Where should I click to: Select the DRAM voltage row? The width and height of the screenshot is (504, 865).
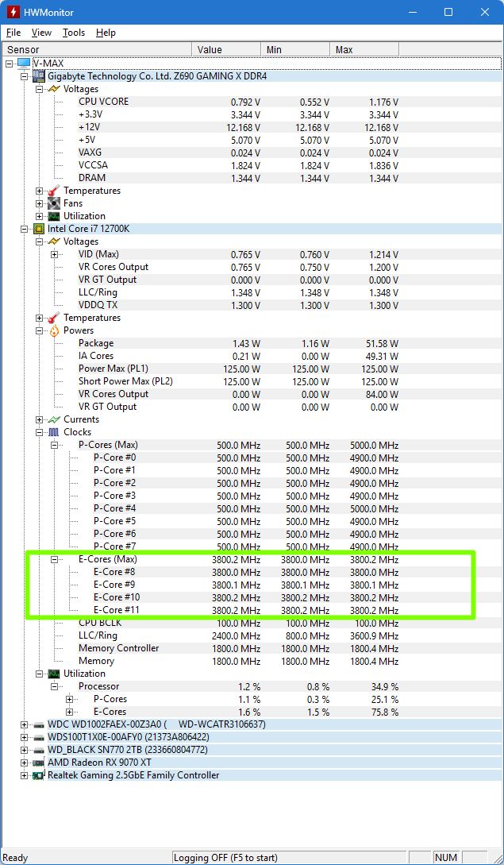coord(238,178)
